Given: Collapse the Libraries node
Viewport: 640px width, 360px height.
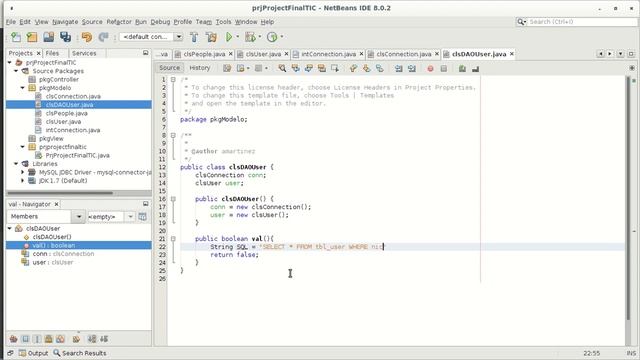Looking at the screenshot, I should 16,164.
